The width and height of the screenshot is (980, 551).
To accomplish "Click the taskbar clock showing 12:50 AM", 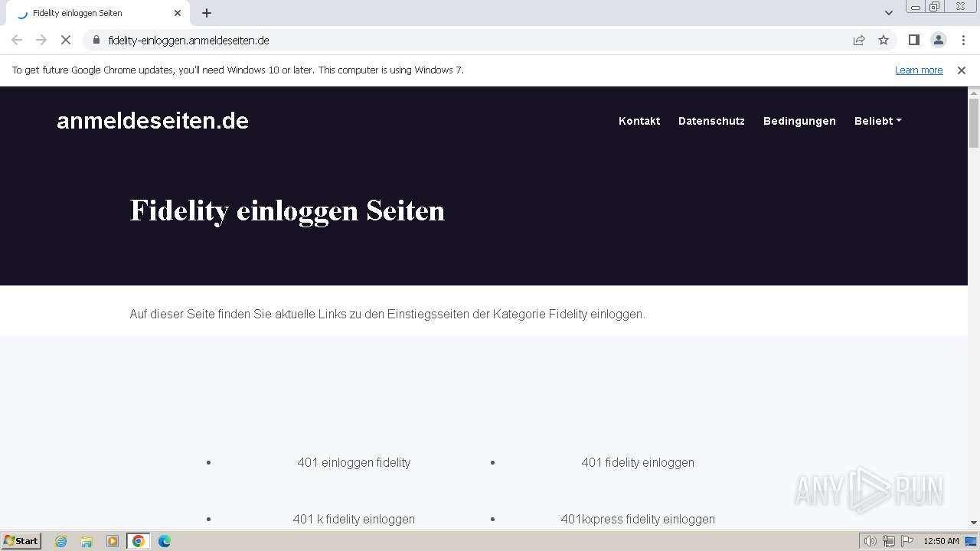I will 941,541.
